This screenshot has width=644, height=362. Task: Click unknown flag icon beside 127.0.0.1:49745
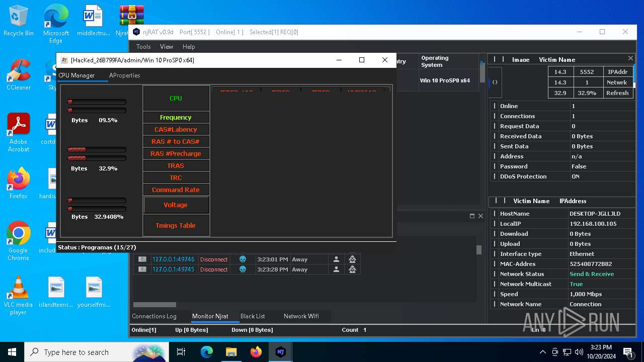pos(142,269)
